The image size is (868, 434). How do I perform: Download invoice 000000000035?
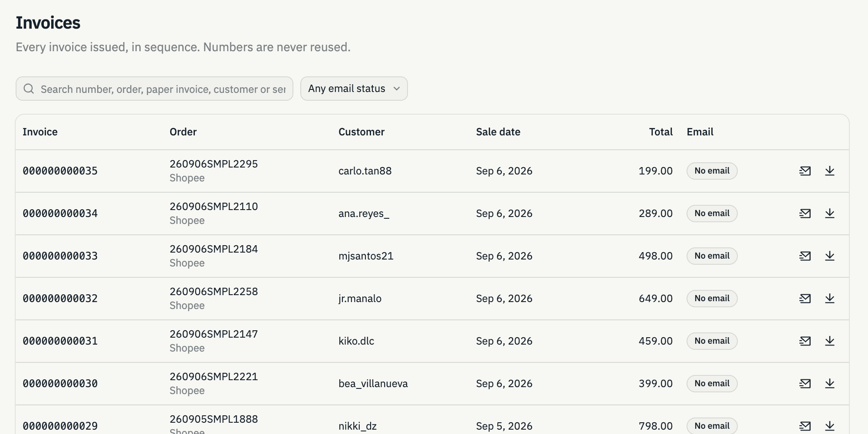pyautogui.click(x=830, y=171)
